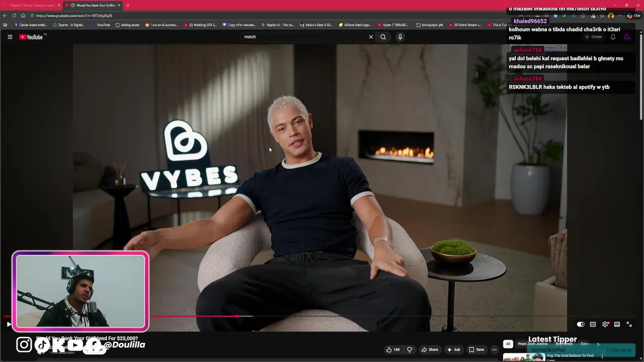The image size is (644, 362).
Task: Mute the tab via its speaker icon
Action: coord(72,5)
